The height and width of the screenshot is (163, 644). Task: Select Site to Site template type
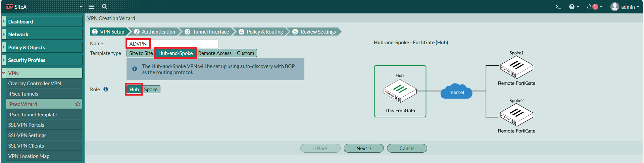point(141,53)
